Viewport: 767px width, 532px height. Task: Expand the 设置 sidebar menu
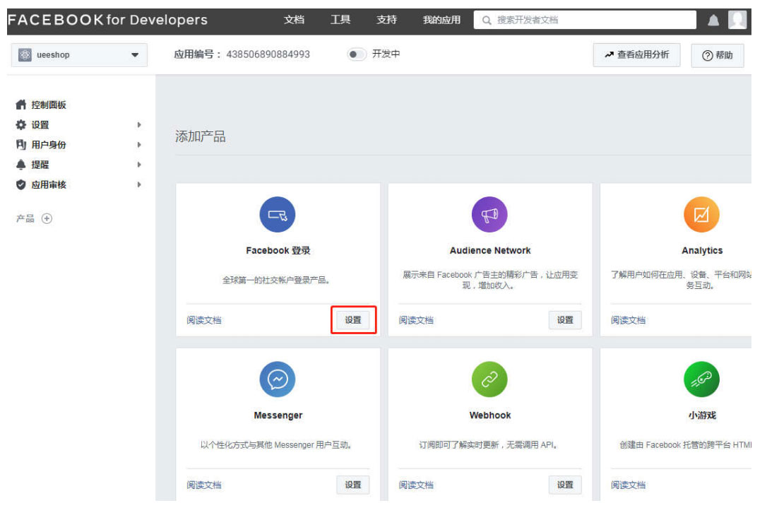point(40,125)
